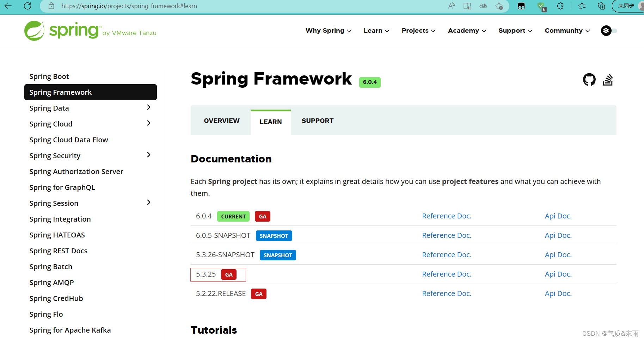
Task: Open the translate icon in the address bar
Action: (483, 6)
